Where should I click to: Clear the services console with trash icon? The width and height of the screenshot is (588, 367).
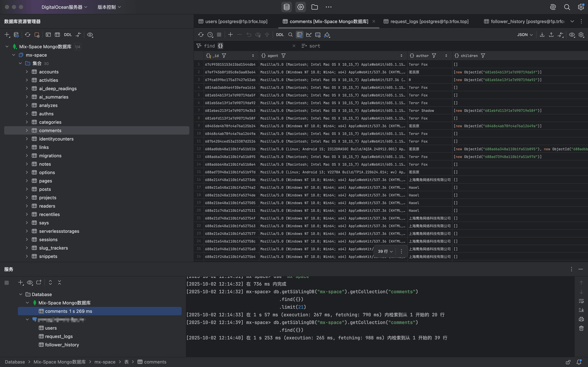coord(581,328)
